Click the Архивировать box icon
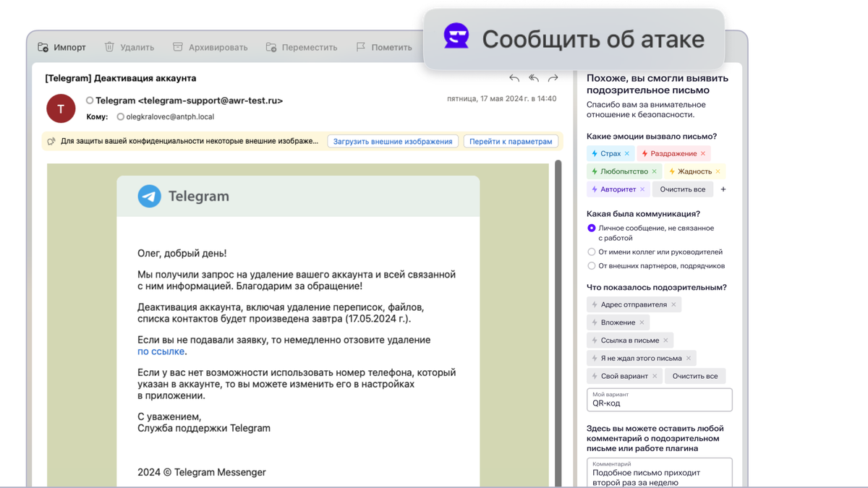This screenshot has height=488, width=868. tap(177, 47)
